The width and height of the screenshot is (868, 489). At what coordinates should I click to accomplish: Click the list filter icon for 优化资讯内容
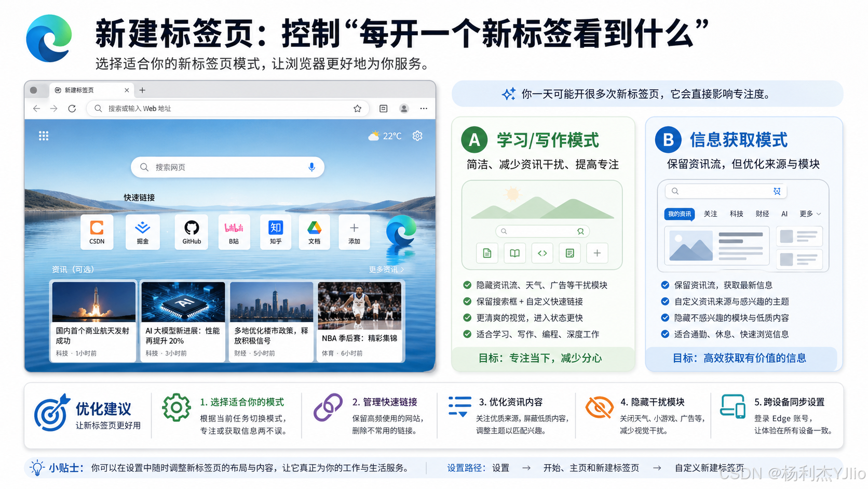pos(460,406)
